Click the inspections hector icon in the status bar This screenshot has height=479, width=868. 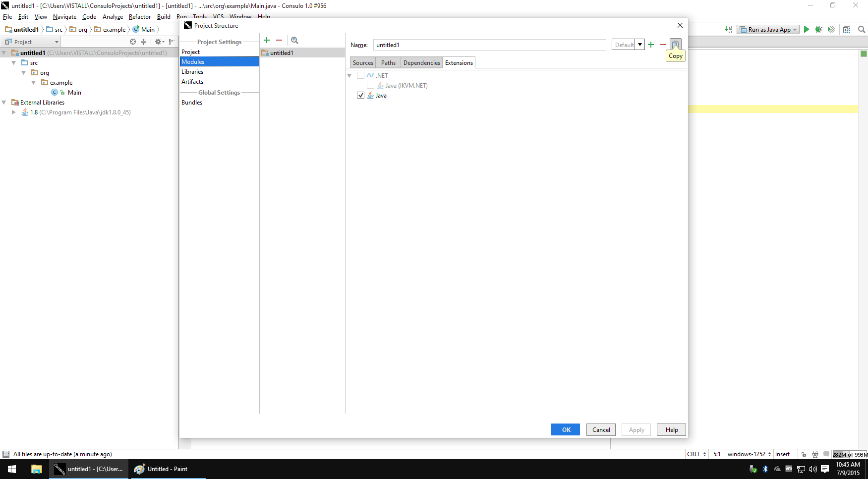[x=815, y=454]
